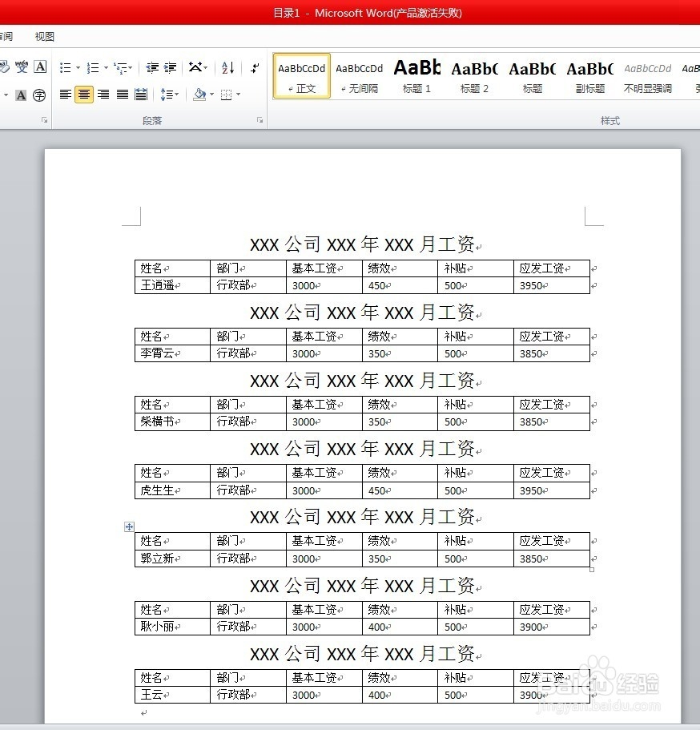The height and width of the screenshot is (730, 700).
Task: Click the 柴横书 name cell
Action: (x=173, y=421)
